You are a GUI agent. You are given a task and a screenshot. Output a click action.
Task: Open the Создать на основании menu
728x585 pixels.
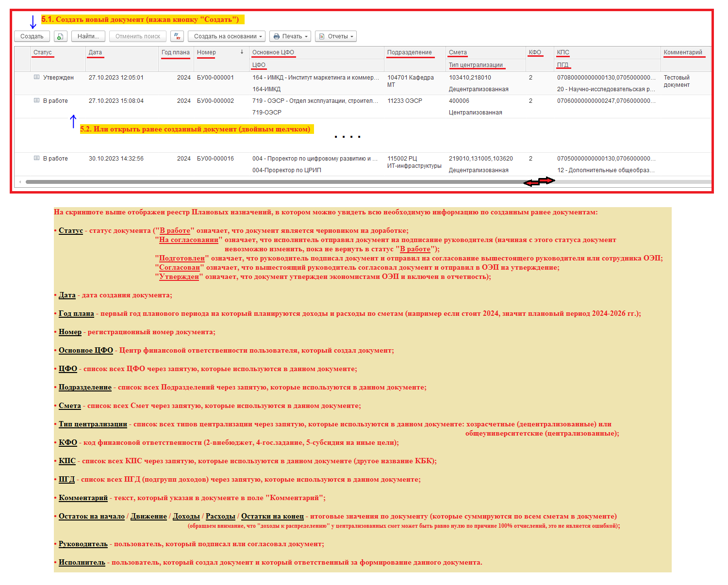[228, 36]
